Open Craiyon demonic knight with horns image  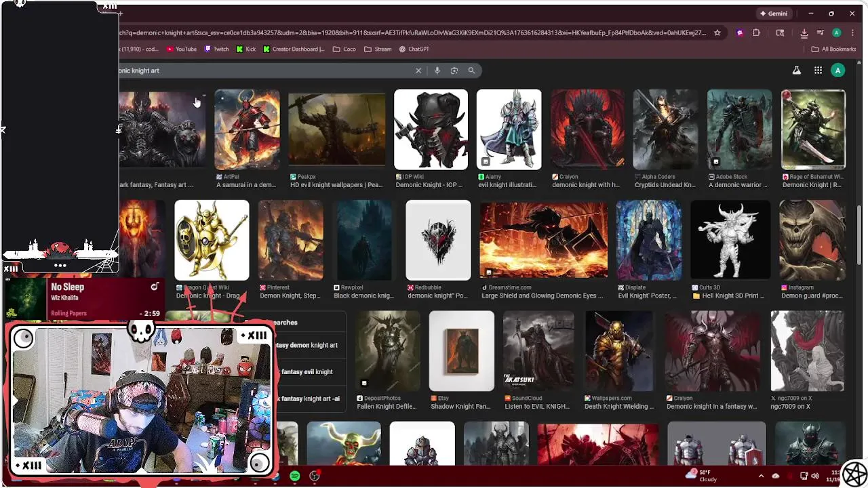(x=587, y=129)
